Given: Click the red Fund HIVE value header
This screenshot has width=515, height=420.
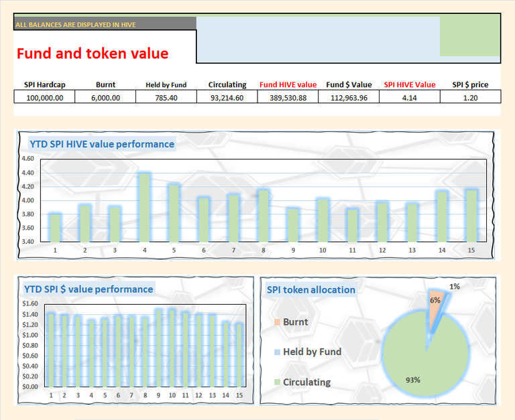Looking at the screenshot, I should coord(288,84).
